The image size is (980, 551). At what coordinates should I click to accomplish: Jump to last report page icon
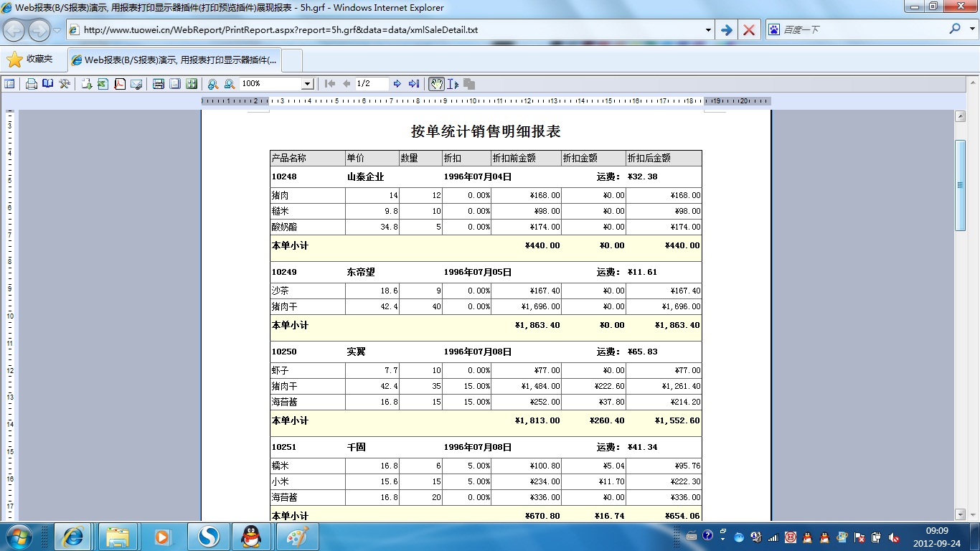tap(414, 84)
